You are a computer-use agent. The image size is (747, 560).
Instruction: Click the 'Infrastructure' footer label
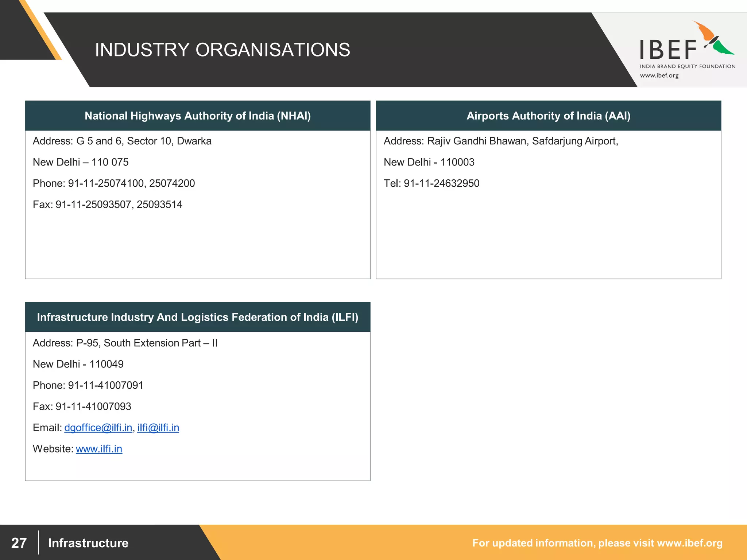pos(88,543)
